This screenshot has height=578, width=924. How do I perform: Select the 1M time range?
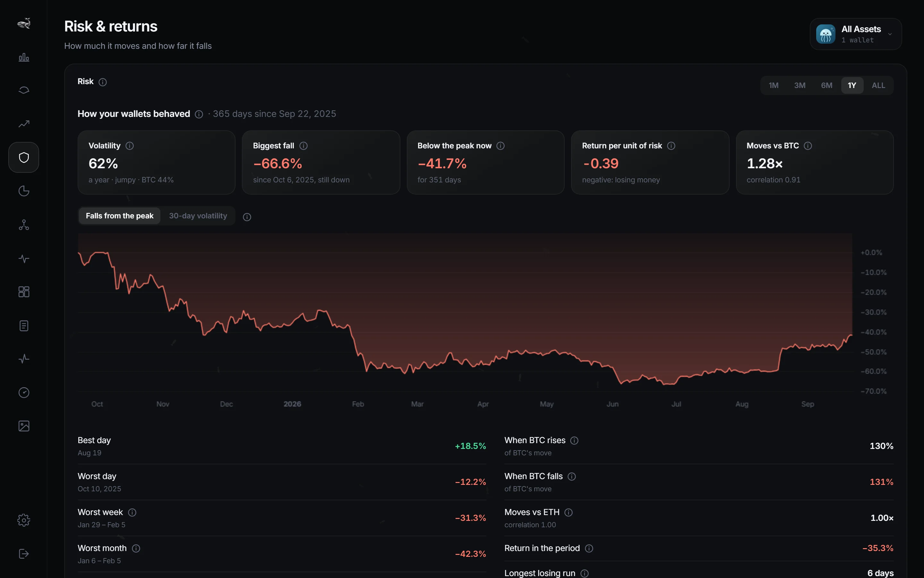click(x=774, y=86)
